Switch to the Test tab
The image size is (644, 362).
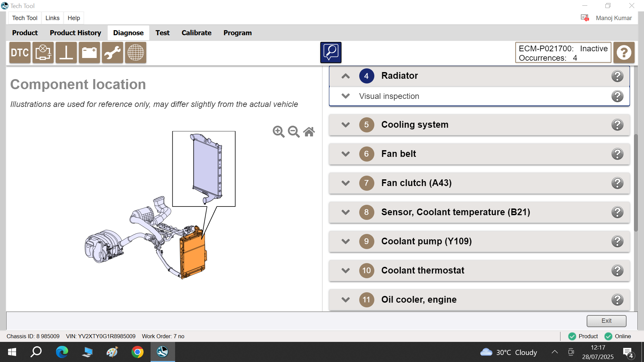(x=162, y=33)
